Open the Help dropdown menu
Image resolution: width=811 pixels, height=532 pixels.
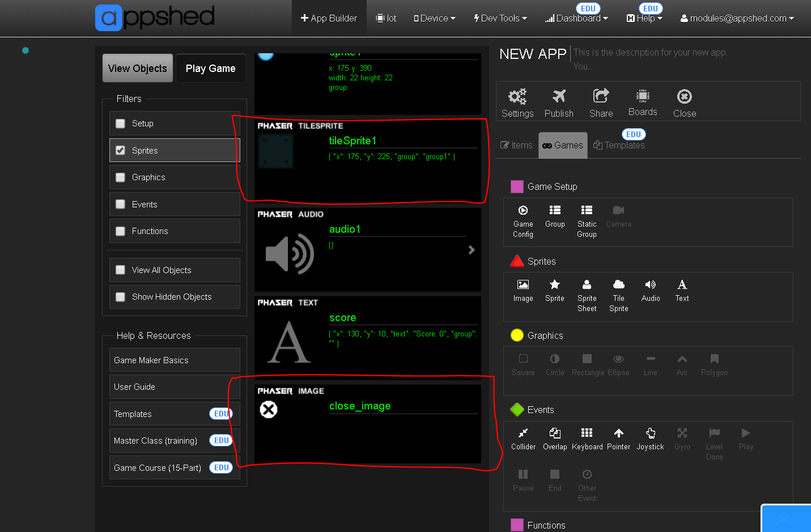[644, 18]
